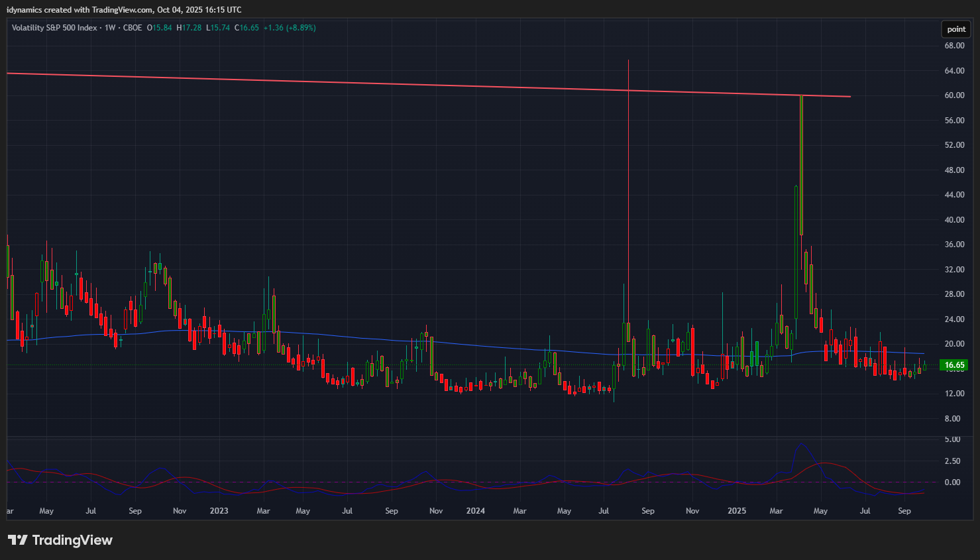Click the 2023 label on time axis
Screen dimensions: 980x560
click(219, 511)
